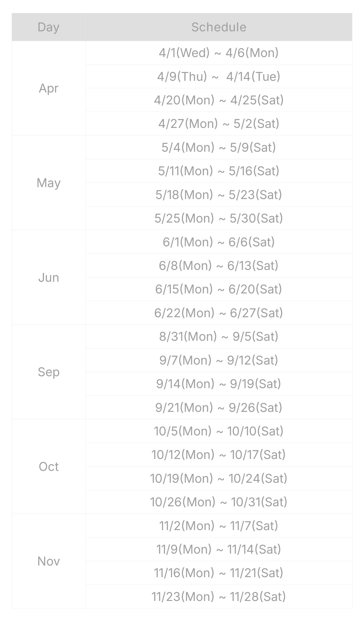Select the Apr month cell
This screenshot has width=364, height=624.
(49, 88)
